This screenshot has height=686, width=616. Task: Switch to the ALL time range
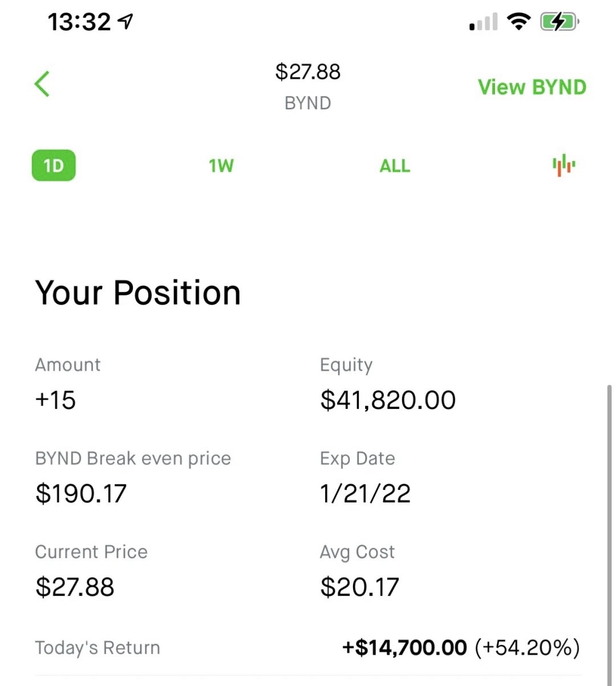click(x=395, y=166)
